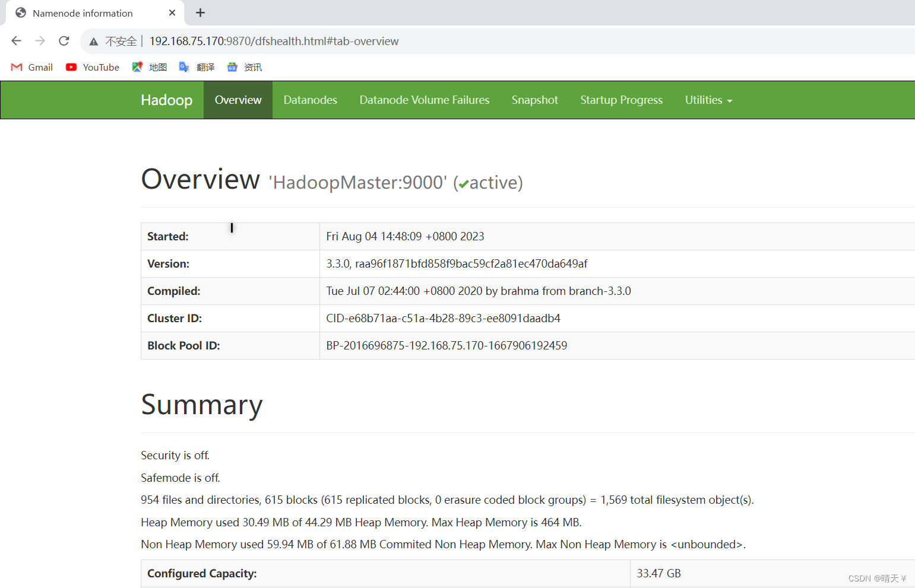Click the browser forward arrow

40,41
